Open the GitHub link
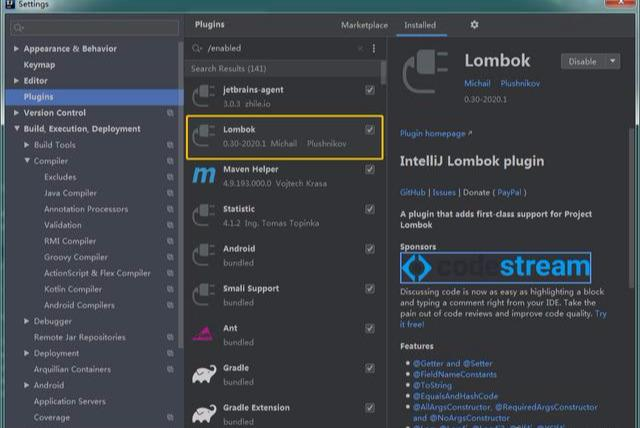Viewport: 640px width, 428px height. point(413,192)
